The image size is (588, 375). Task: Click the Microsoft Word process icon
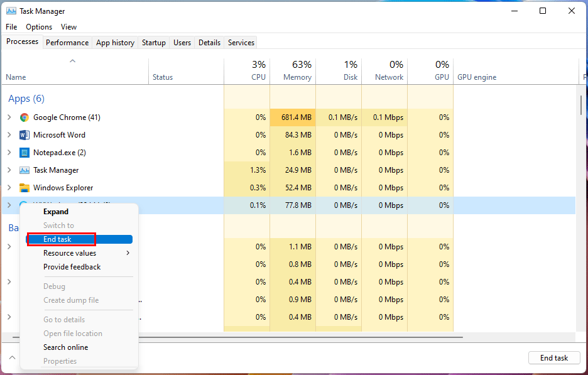(24, 135)
